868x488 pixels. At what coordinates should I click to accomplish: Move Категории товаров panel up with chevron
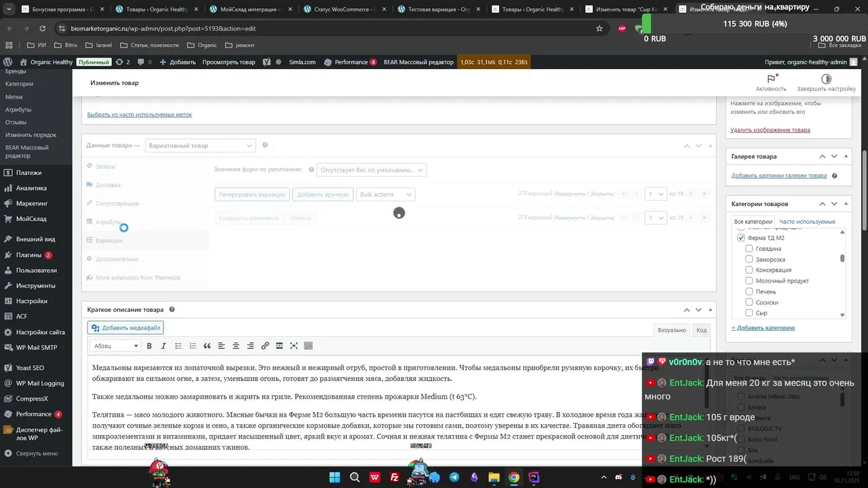coord(823,204)
